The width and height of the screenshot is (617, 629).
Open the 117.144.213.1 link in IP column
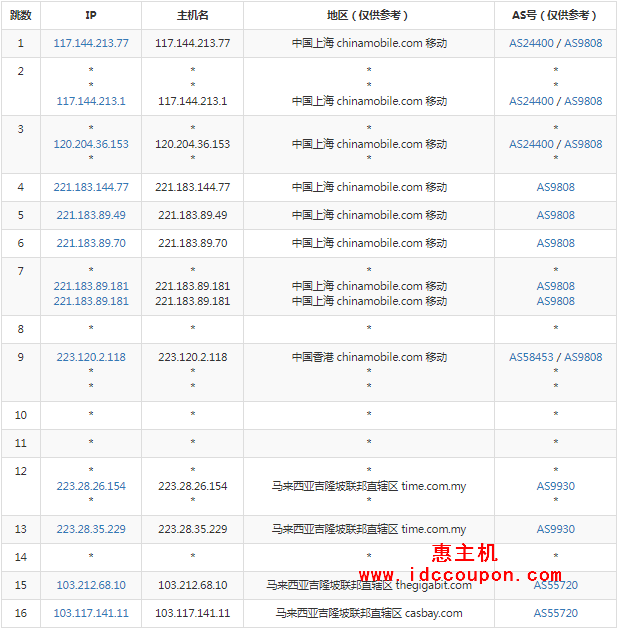pos(91,101)
